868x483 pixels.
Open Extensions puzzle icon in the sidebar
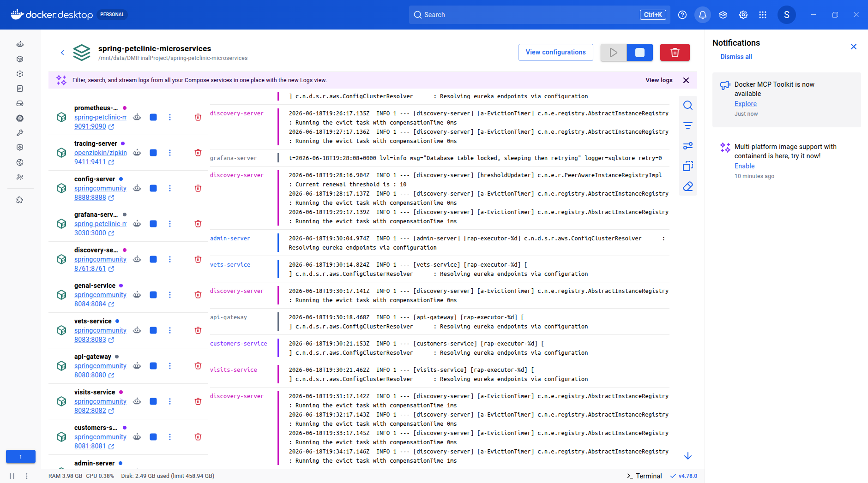pos(20,200)
